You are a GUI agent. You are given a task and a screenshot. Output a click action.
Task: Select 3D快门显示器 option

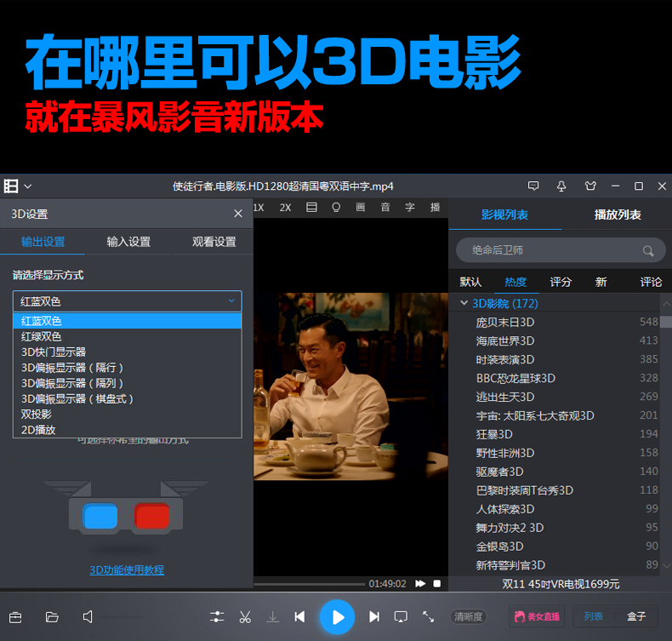click(x=128, y=352)
